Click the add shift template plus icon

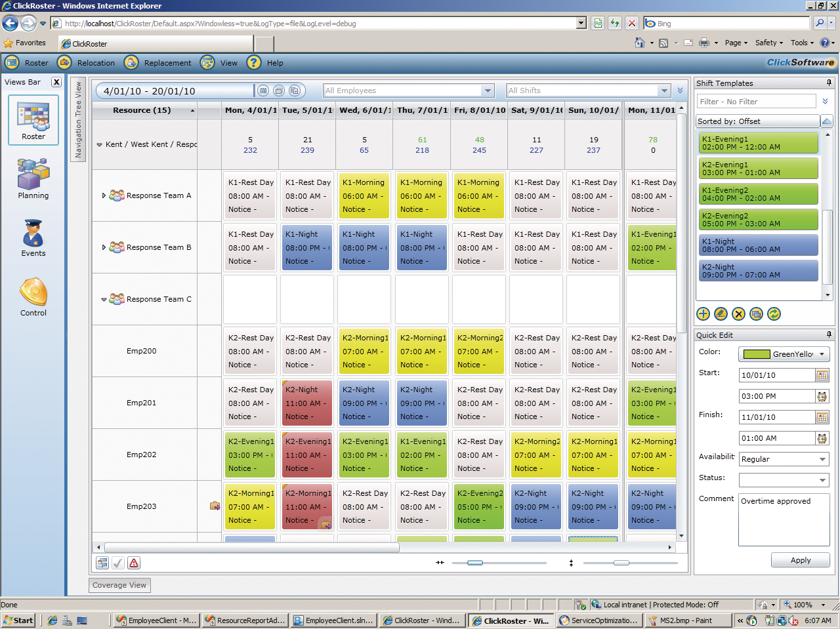coord(703,314)
